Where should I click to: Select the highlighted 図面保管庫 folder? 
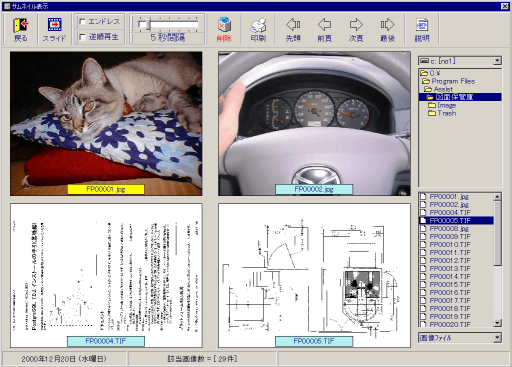point(460,97)
